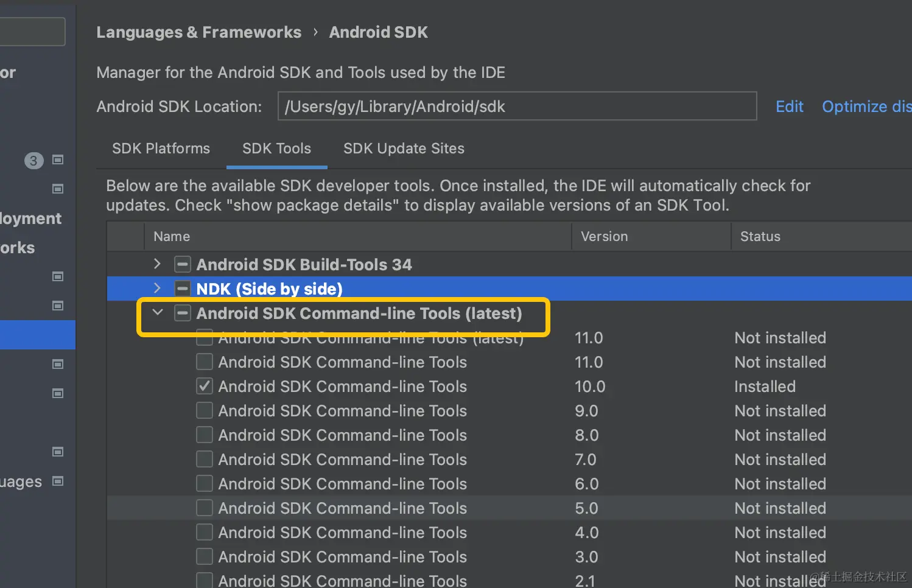Click version cell '6.0'

pyautogui.click(x=587, y=484)
